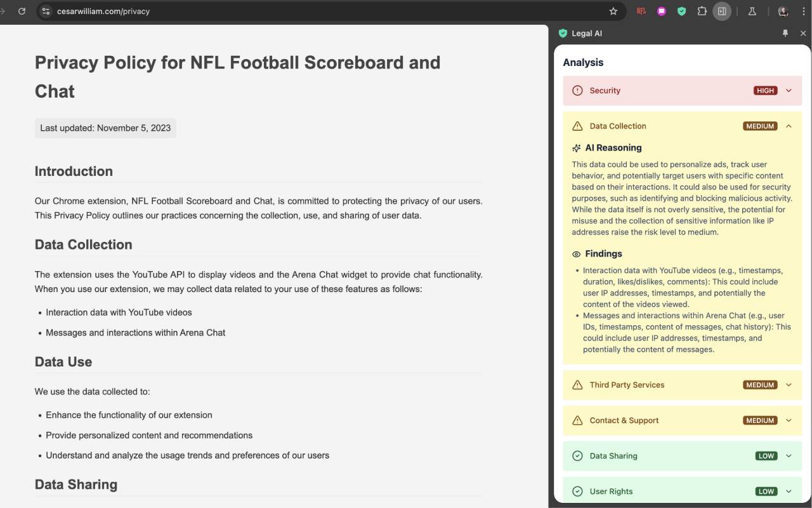The height and width of the screenshot is (508, 812).
Task: Click the LOW badge on User Rights
Action: (x=766, y=491)
